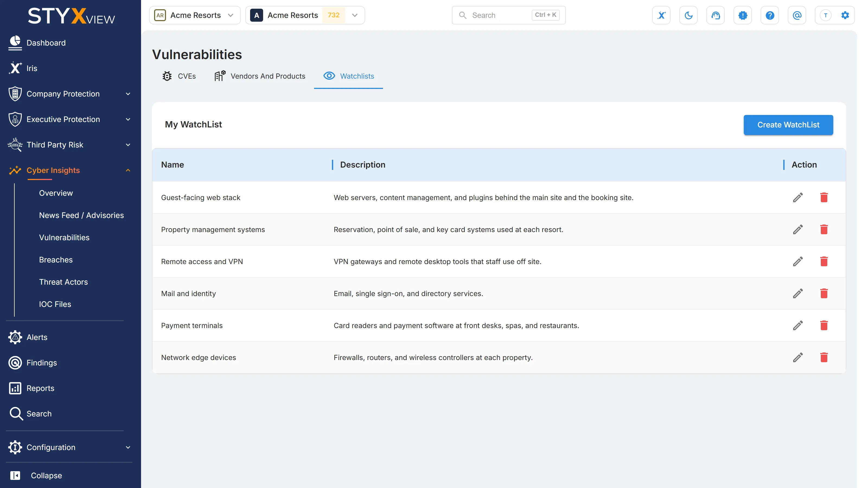Open the Acme Resorts organization dropdown
This screenshot has height=488, width=868.
click(195, 15)
